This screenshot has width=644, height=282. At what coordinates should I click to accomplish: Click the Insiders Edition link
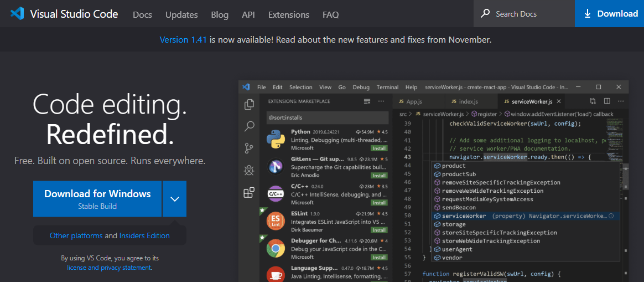click(144, 235)
